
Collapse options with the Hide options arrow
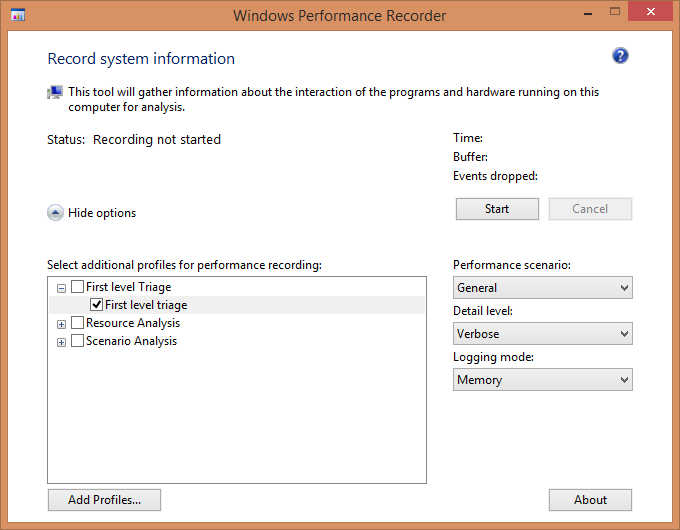click(55, 213)
